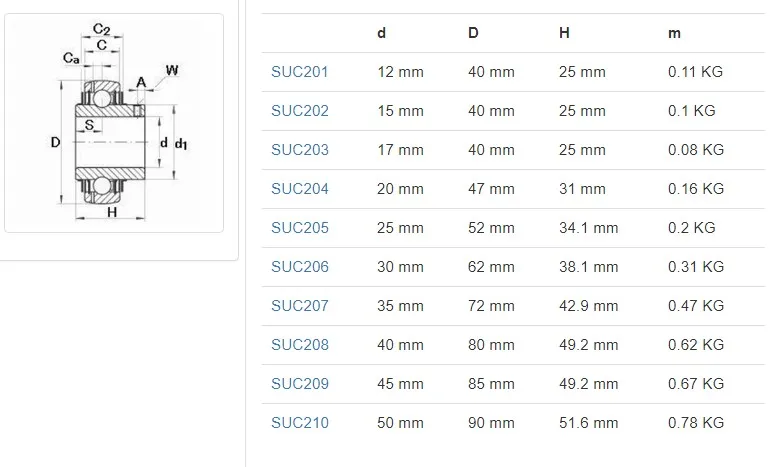778x467 pixels.
Task: Click the 35 mm bore diameter cell
Action: tap(400, 306)
